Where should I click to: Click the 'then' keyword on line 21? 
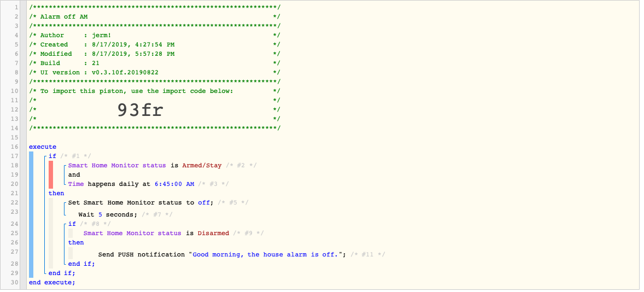click(x=56, y=193)
